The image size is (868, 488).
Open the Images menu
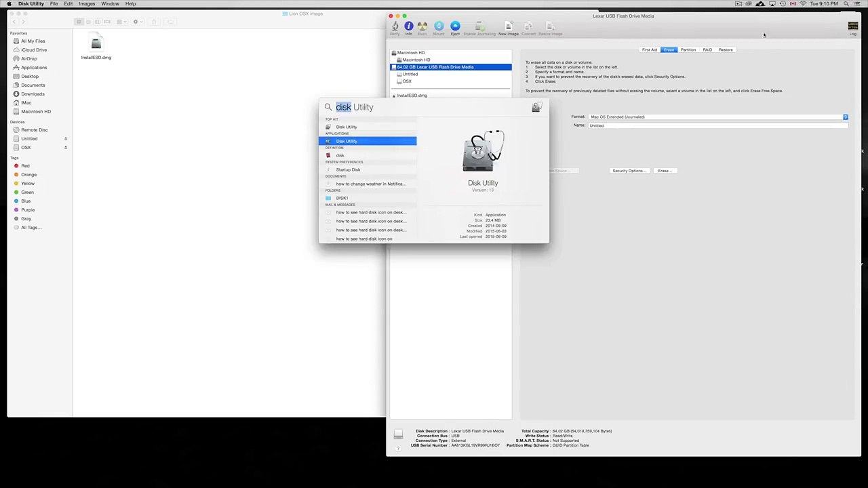87,4
